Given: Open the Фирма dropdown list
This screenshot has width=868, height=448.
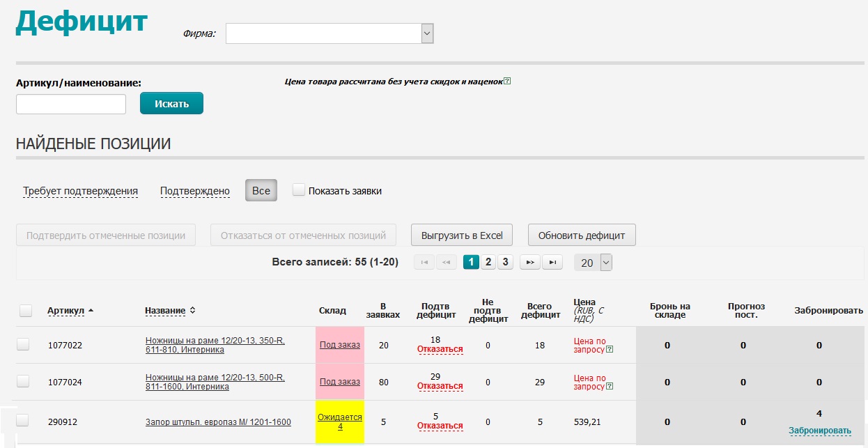Looking at the screenshot, I should click(x=427, y=33).
